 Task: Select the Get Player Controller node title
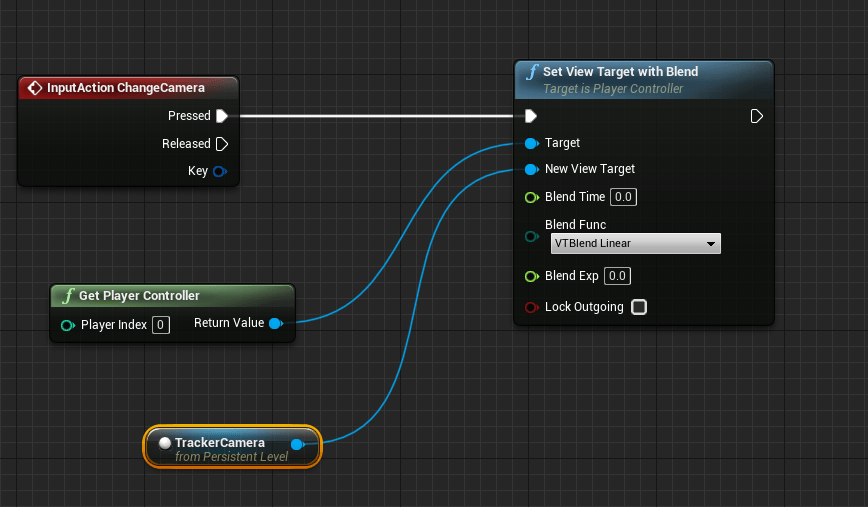[x=139, y=296]
